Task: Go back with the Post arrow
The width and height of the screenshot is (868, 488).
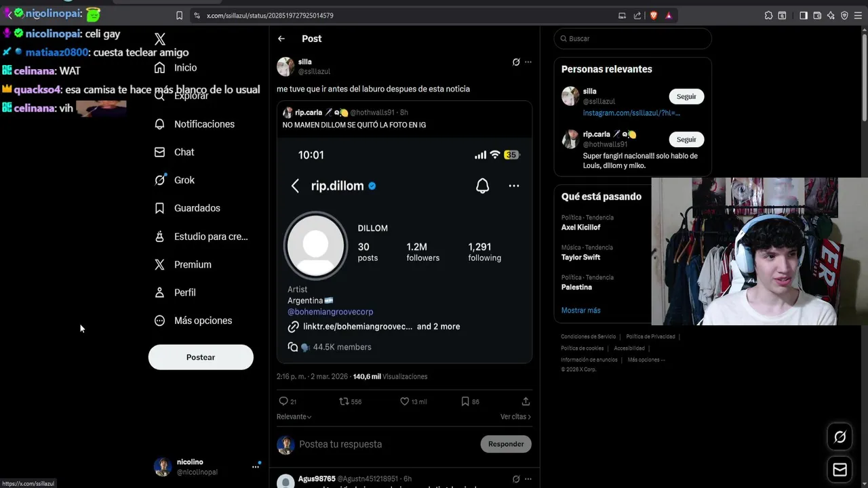Action: click(281, 39)
